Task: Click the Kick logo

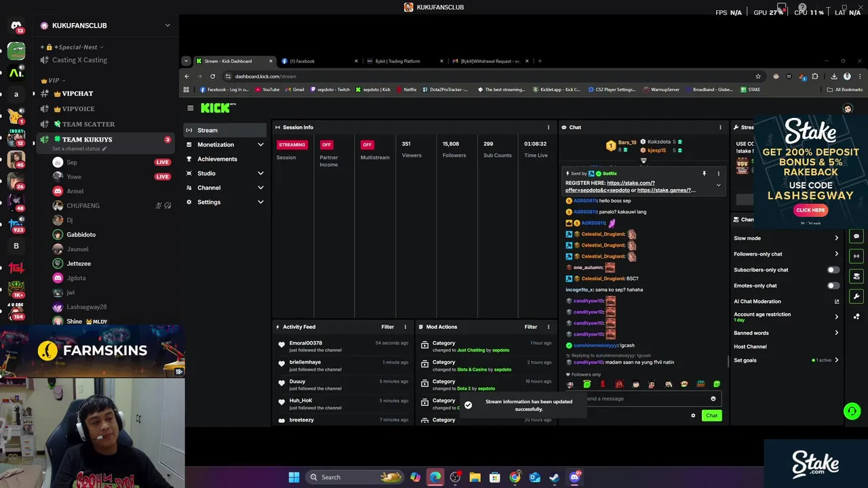Action: tap(218, 108)
